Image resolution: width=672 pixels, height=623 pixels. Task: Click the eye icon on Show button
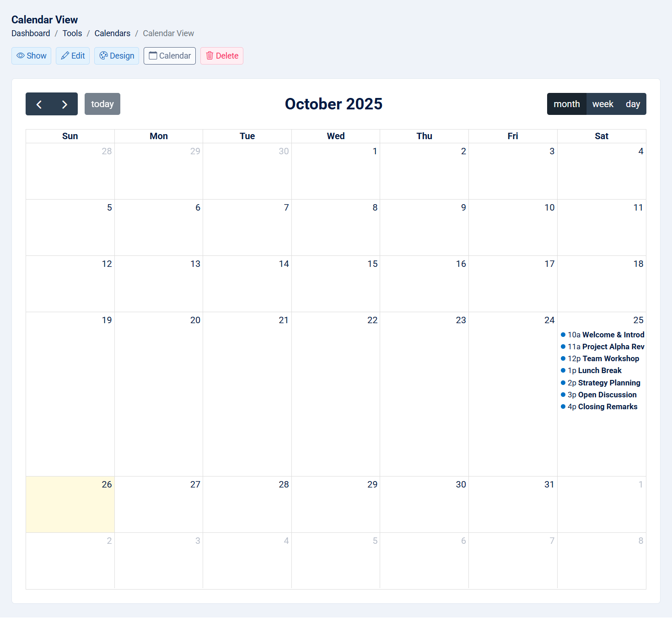(x=21, y=56)
